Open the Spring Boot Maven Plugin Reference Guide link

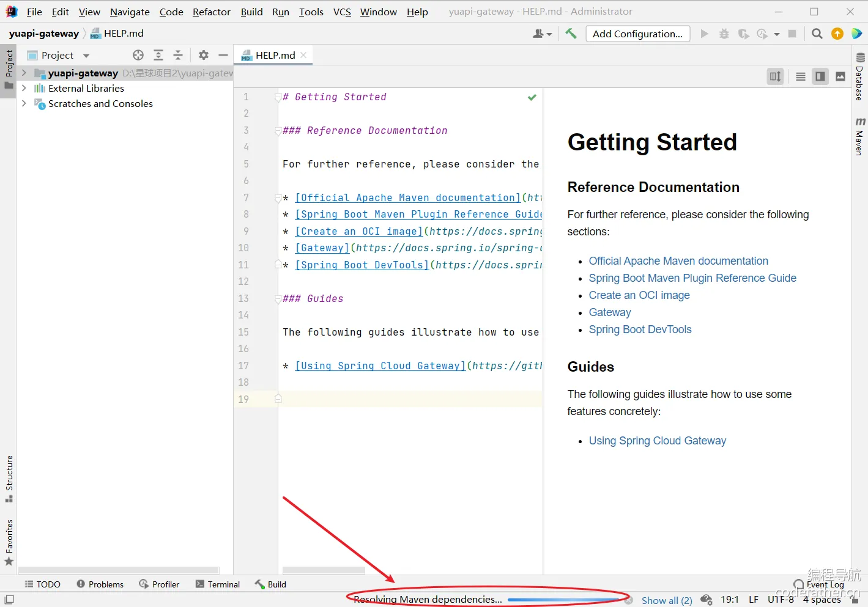point(692,278)
